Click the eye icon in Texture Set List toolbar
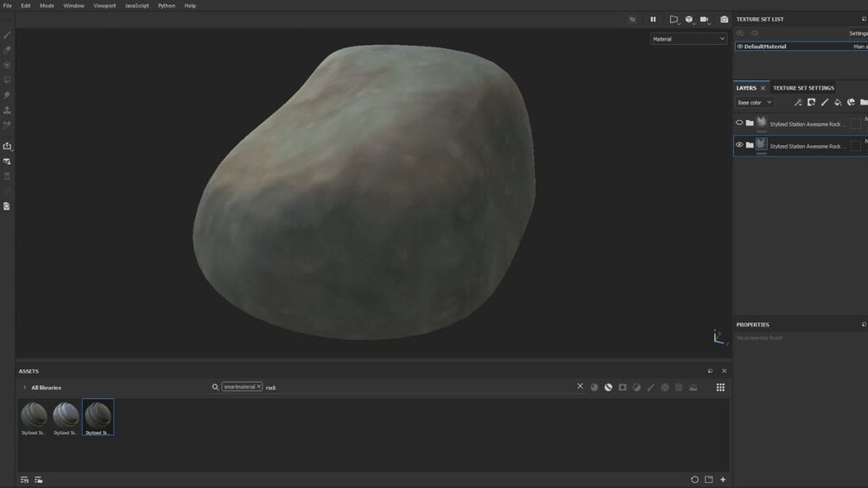 click(x=755, y=33)
